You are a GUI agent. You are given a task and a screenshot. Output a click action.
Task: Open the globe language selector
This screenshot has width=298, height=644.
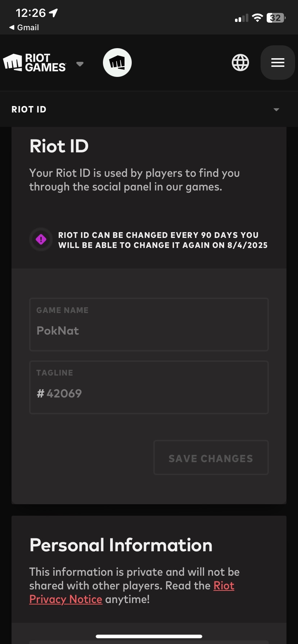(x=240, y=63)
